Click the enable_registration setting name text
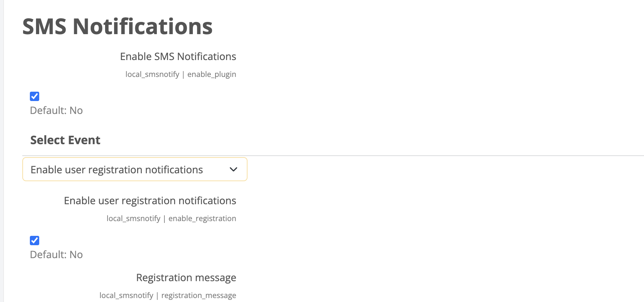 click(x=202, y=219)
